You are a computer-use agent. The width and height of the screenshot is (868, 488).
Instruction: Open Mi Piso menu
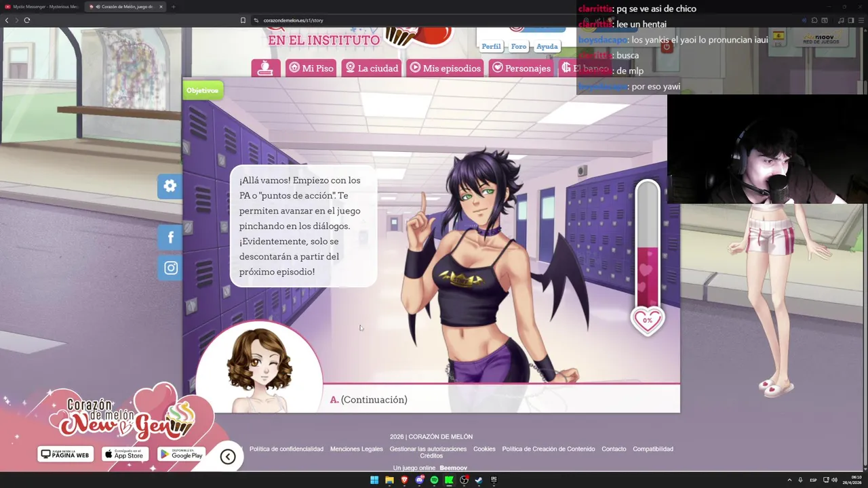coord(311,68)
